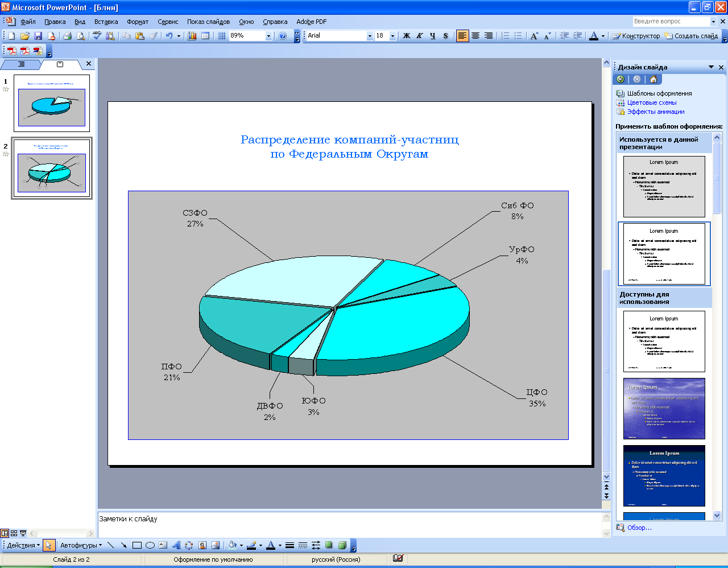The height and width of the screenshot is (568, 728).
Task: Click the Заметки к слайду notes field
Action: (x=350, y=525)
